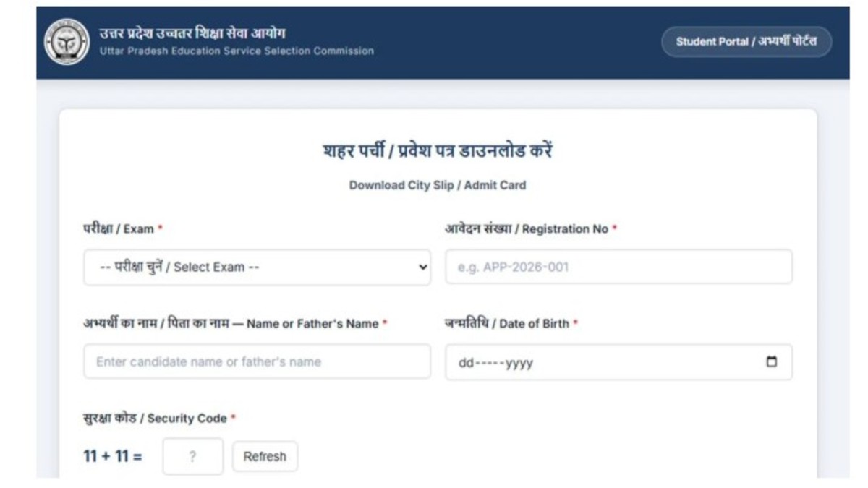
Task: Click the Date of Birth label
Action: [511, 324]
